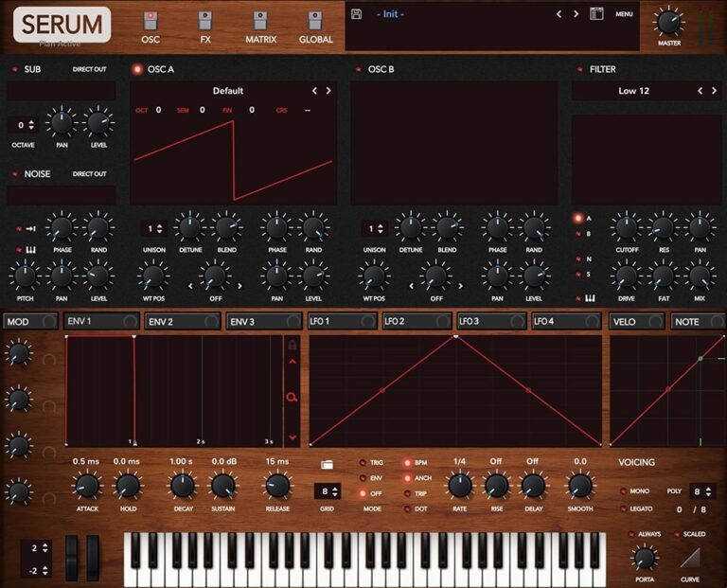The width and height of the screenshot is (727, 588).
Task: Open the MENU button
Action: 624,14
